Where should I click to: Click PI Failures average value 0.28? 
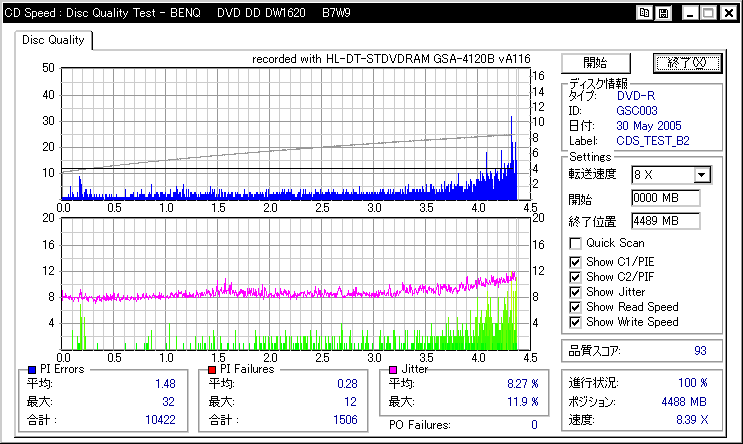pyautogui.click(x=347, y=384)
